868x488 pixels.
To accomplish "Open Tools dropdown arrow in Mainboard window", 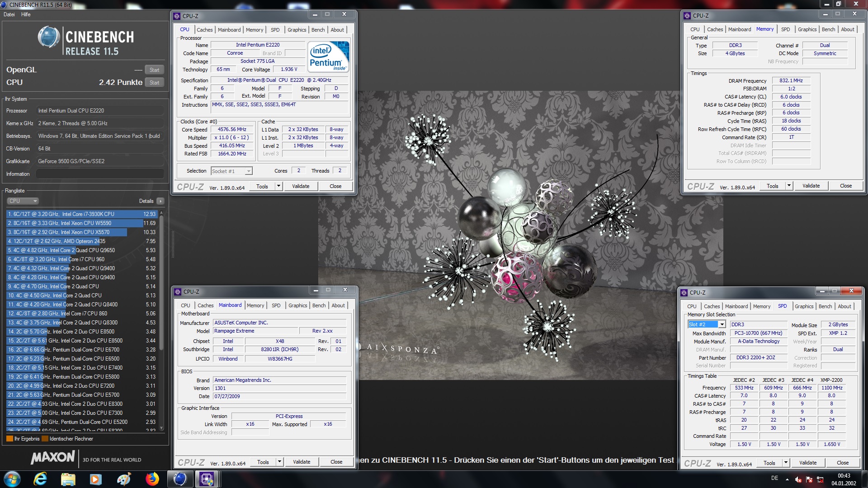I will [279, 462].
